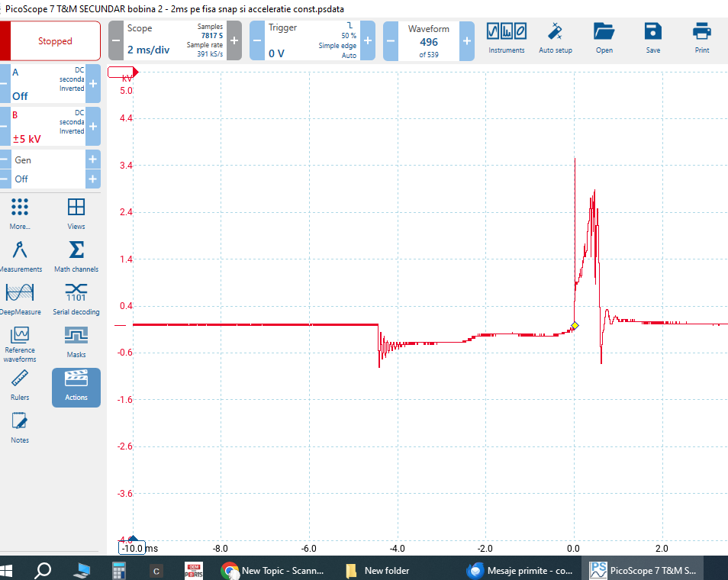Open Math channels
728x580 pixels.
point(76,256)
